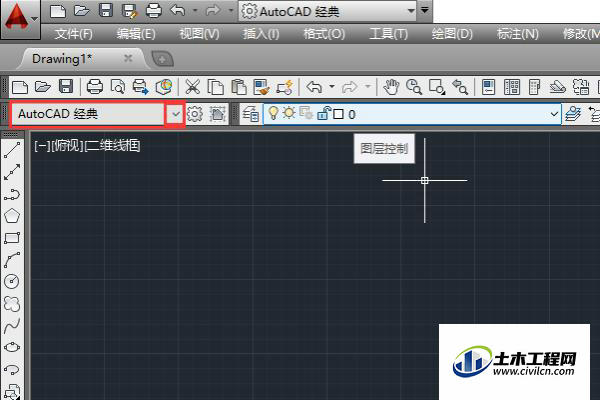600x400 pixels.
Task: Open the Sheet Set Manager icon
Action: coord(558,87)
